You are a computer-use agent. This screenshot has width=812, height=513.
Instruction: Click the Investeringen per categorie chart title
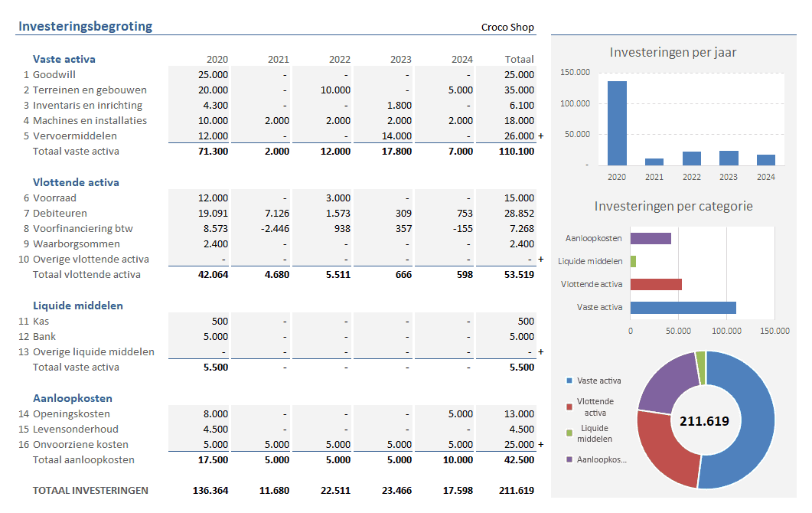pos(673,206)
